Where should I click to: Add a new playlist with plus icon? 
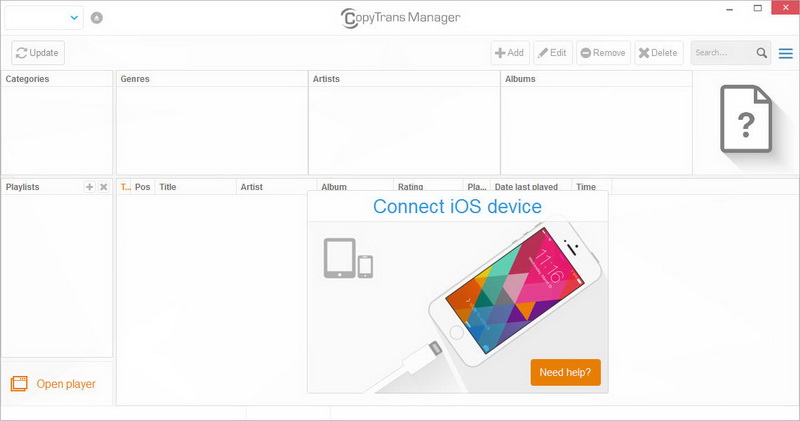click(x=89, y=187)
